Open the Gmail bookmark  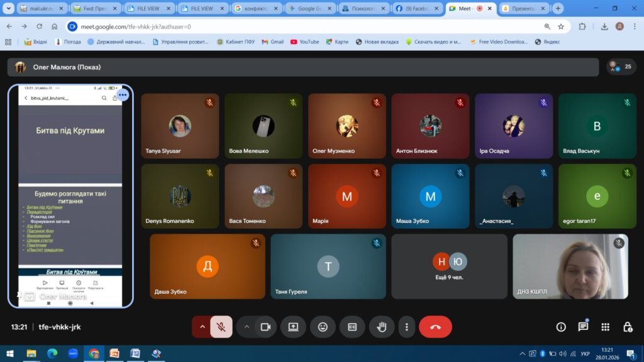click(272, 42)
